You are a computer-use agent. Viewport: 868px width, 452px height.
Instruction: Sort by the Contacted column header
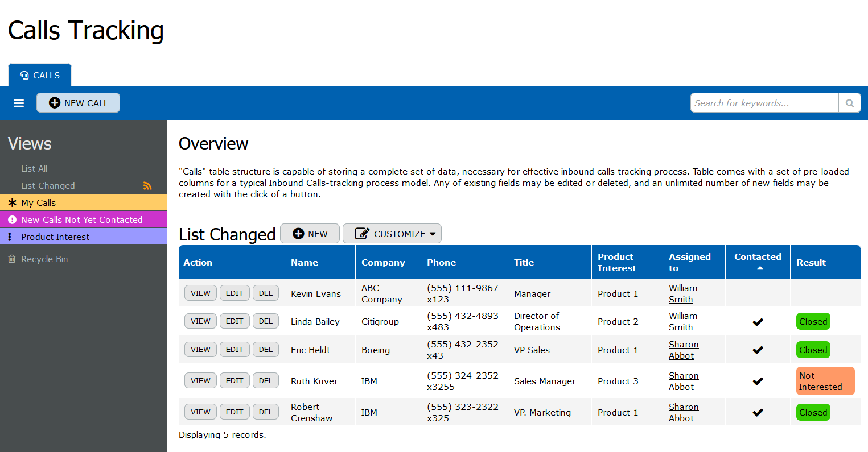pyautogui.click(x=758, y=257)
